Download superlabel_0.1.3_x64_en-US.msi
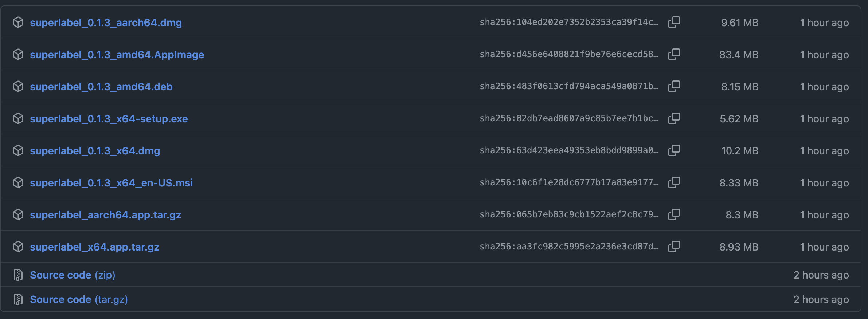The width and height of the screenshot is (868, 319). pos(111,183)
